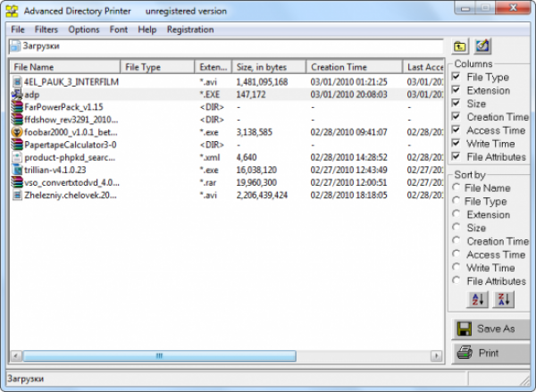Click the Creation Time column header

(354, 67)
